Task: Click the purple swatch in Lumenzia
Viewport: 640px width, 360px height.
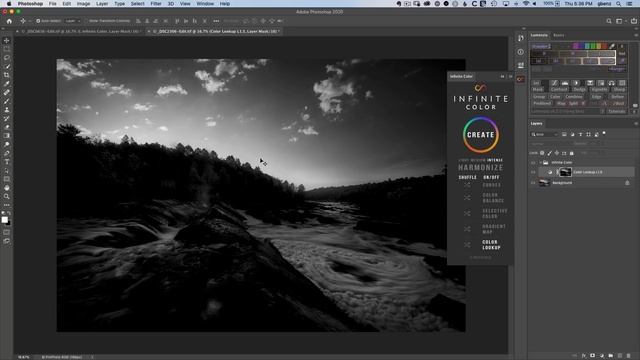Action: tap(576, 46)
